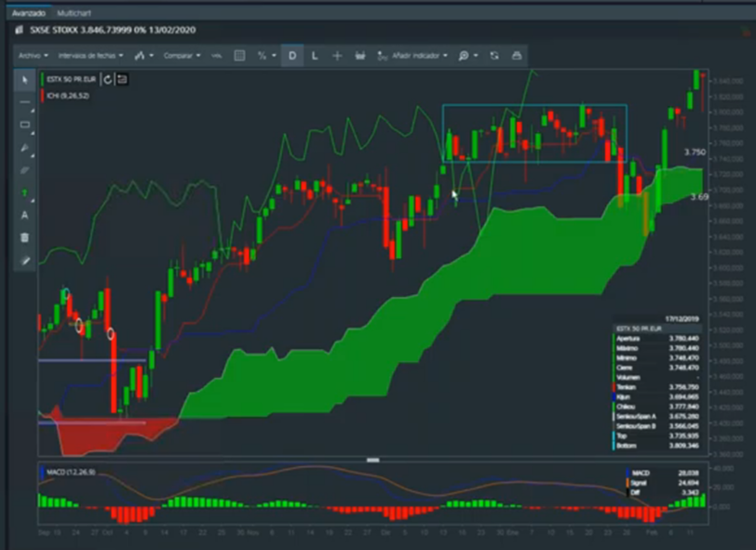Toggle the grid display button

pos(239,56)
